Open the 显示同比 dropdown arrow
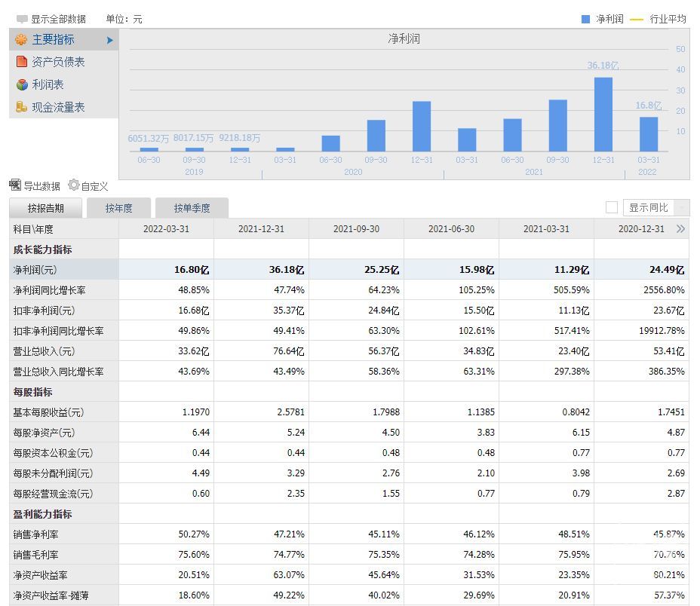Viewport: 700px width, 606px height. (682, 208)
